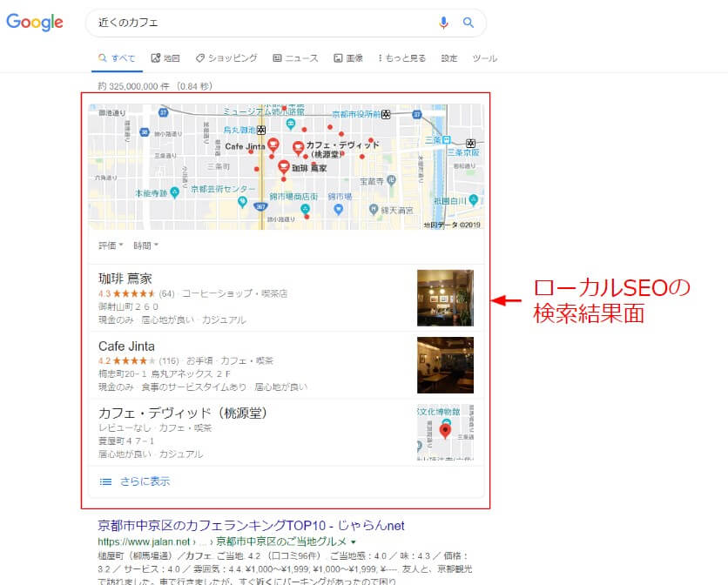Viewport: 728px width, 585px height.
Task: Open the 珈琲 蔦家 listing title
Action: 125,279
